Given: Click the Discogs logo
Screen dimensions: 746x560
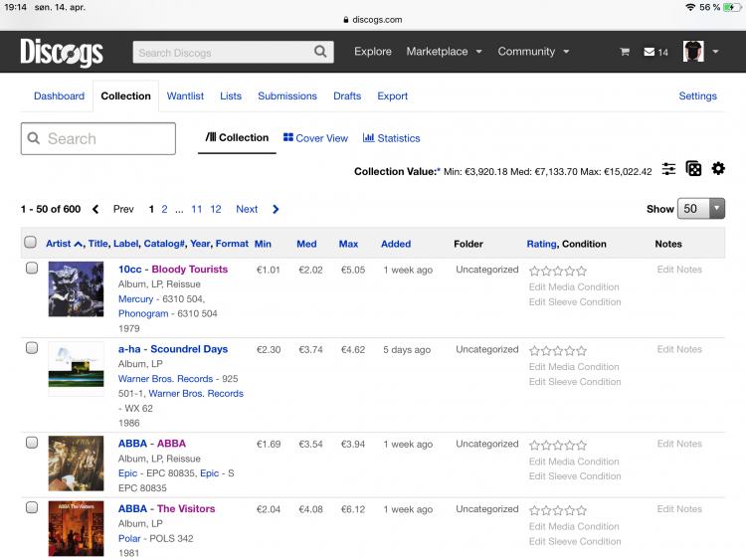Looking at the screenshot, I should pos(62,53).
